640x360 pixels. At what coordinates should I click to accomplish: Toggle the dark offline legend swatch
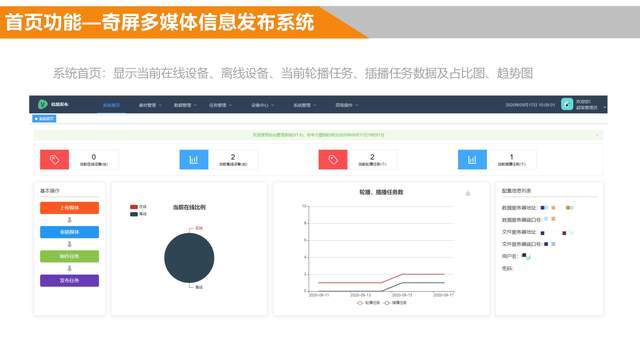pyautogui.click(x=134, y=214)
